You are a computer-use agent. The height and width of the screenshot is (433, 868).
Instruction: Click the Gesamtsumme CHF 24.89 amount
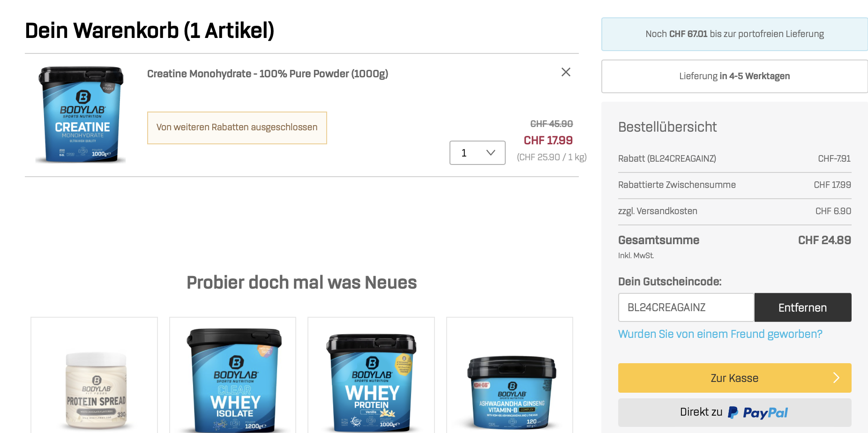(824, 240)
